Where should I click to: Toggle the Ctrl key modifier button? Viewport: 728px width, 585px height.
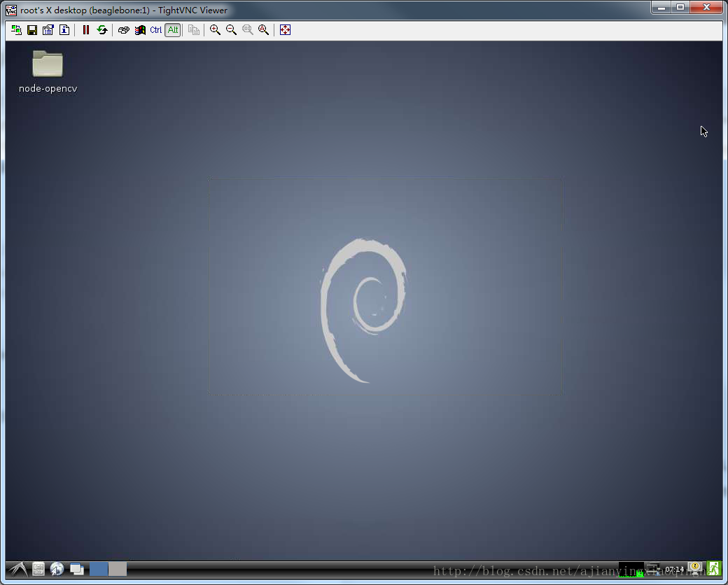(156, 30)
